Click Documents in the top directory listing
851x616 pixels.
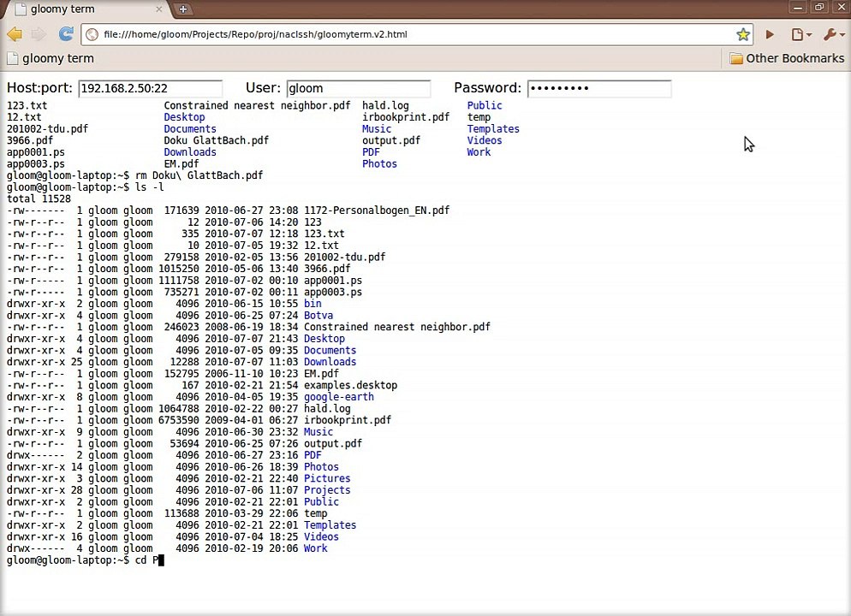coord(190,129)
